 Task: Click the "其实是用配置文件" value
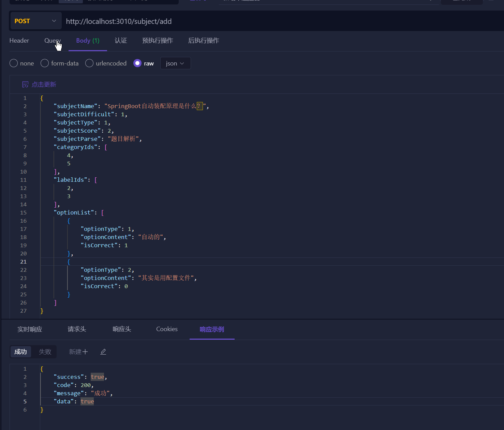click(x=166, y=278)
